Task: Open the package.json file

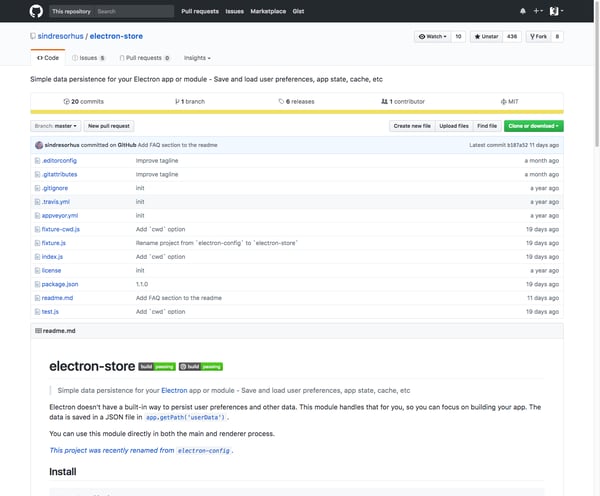Action: (60, 284)
